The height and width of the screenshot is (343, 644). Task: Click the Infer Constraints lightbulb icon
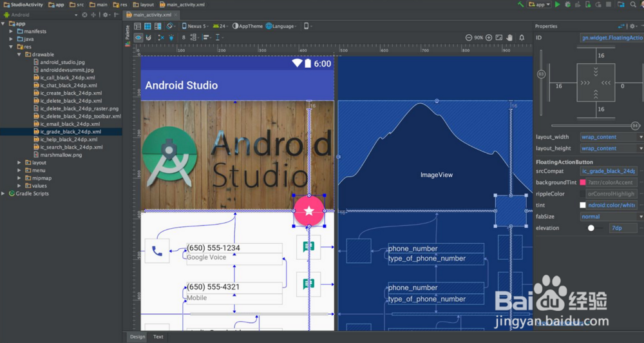[171, 37]
